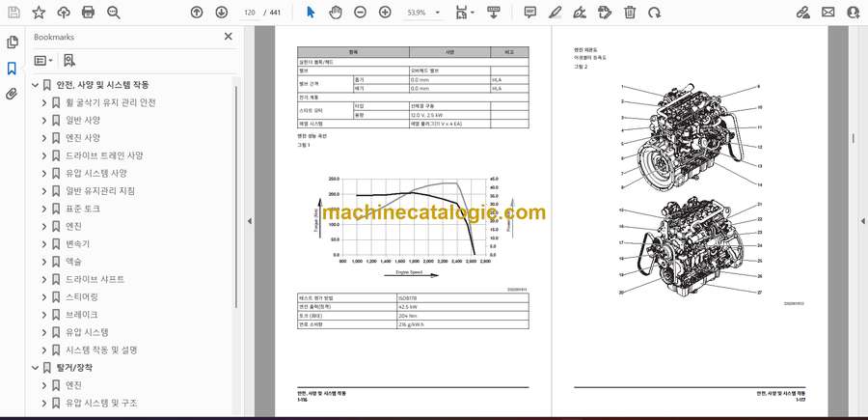Viewport: 868px width, 420px height.
Task: Print the document
Action: [88, 13]
